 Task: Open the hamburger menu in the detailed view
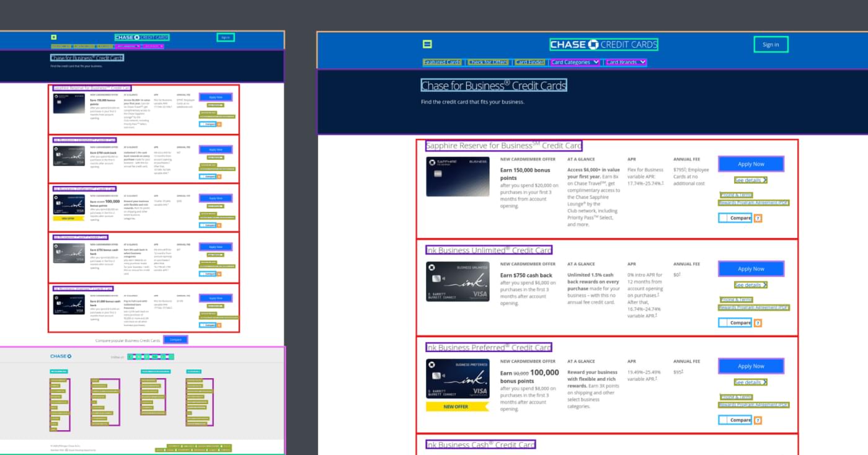[427, 44]
